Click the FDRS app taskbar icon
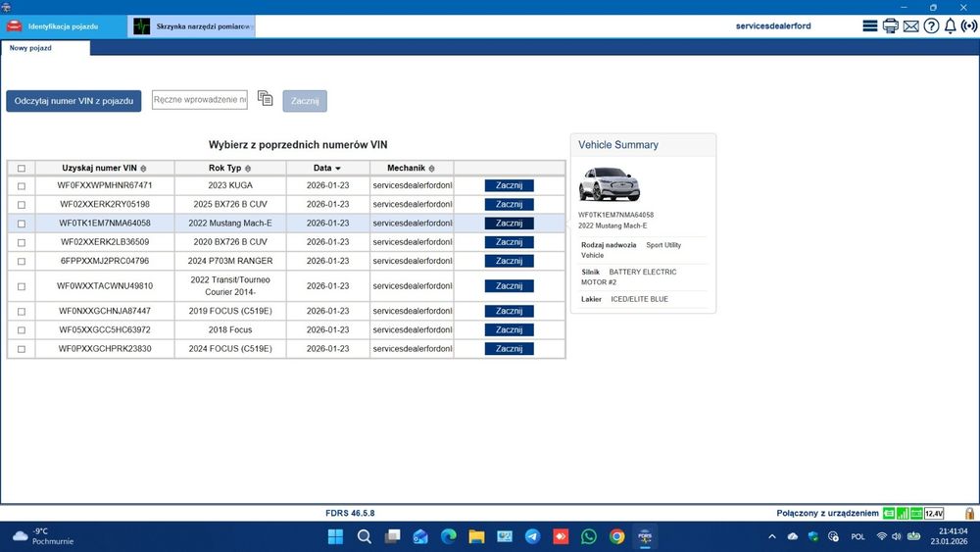Image resolution: width=980 pixels, height=552 pixels. tap(645, 536)
